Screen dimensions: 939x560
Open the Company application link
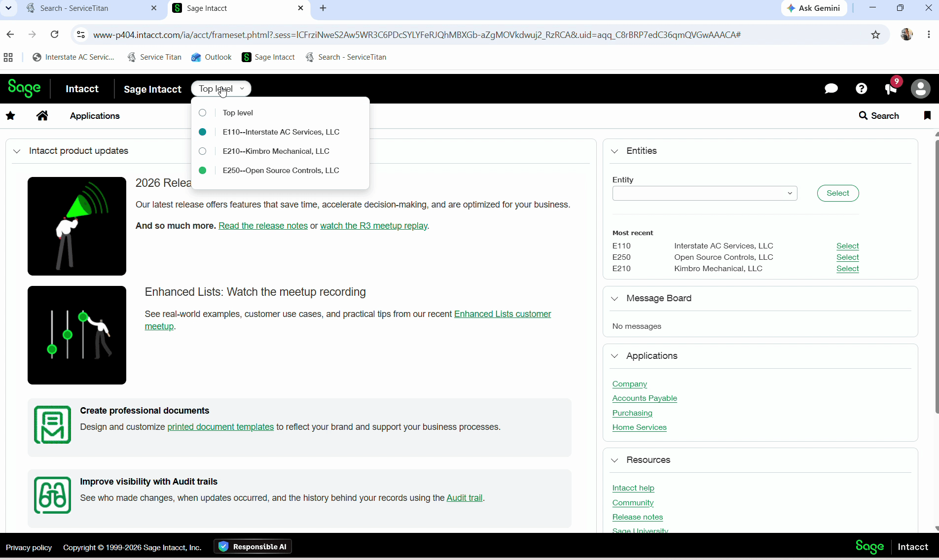pyautogui.click(x=629, y=384)
